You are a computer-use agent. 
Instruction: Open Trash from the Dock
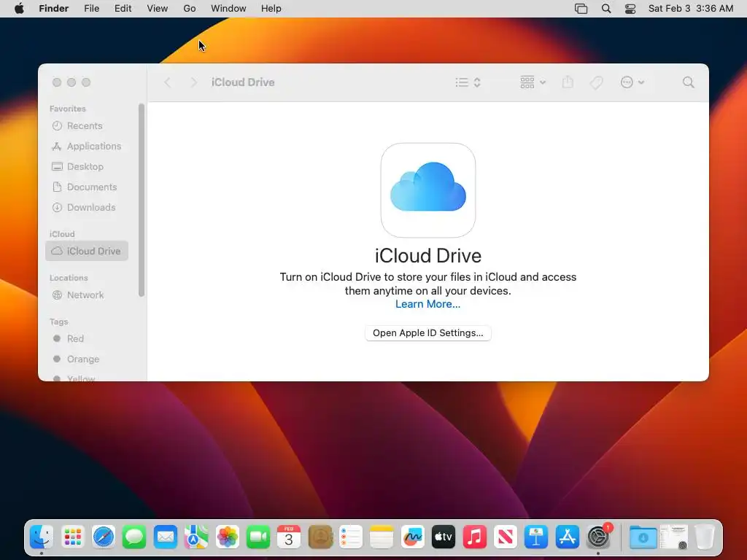pos(705,537)
